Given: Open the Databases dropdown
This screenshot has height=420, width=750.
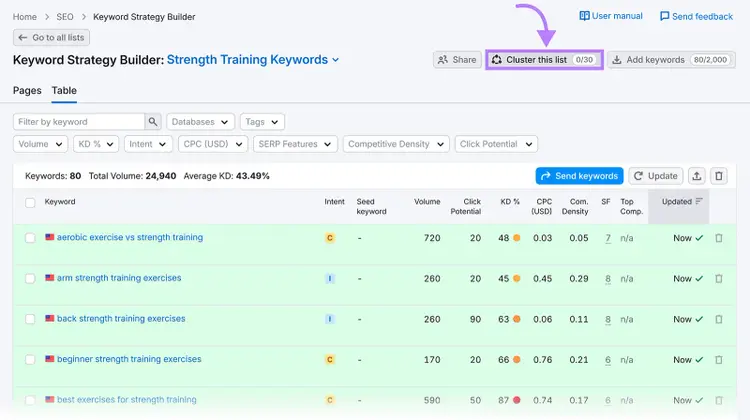Looking at the screenshot, I should [x=200, y=122].
